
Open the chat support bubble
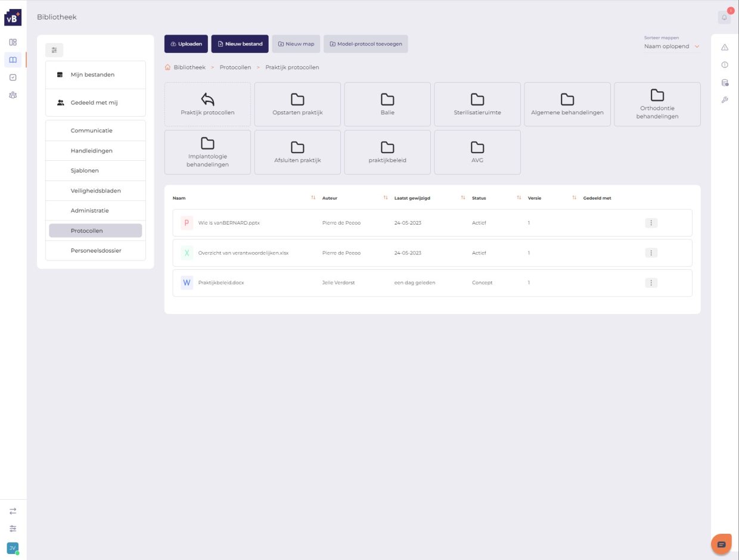pyautogui.click(x=721, y=545)
